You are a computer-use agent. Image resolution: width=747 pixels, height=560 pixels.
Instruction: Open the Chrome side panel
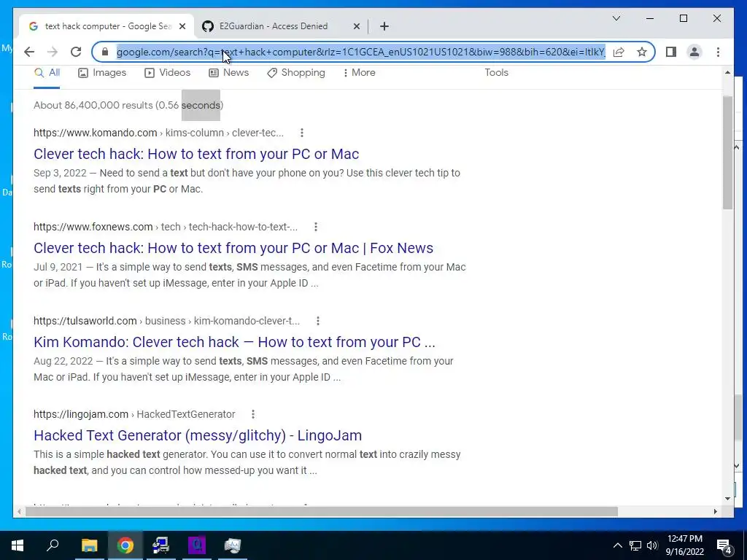[x=671, y=52]
